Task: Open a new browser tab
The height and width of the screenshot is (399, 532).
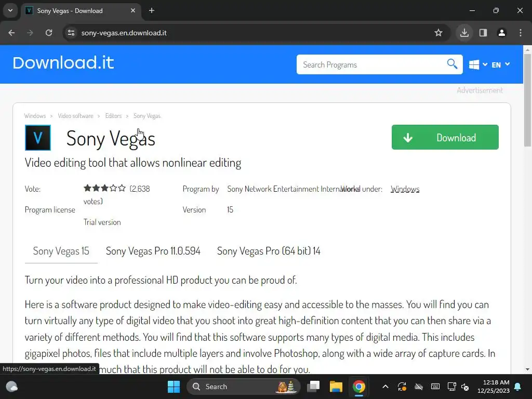Action: point(152,10)
